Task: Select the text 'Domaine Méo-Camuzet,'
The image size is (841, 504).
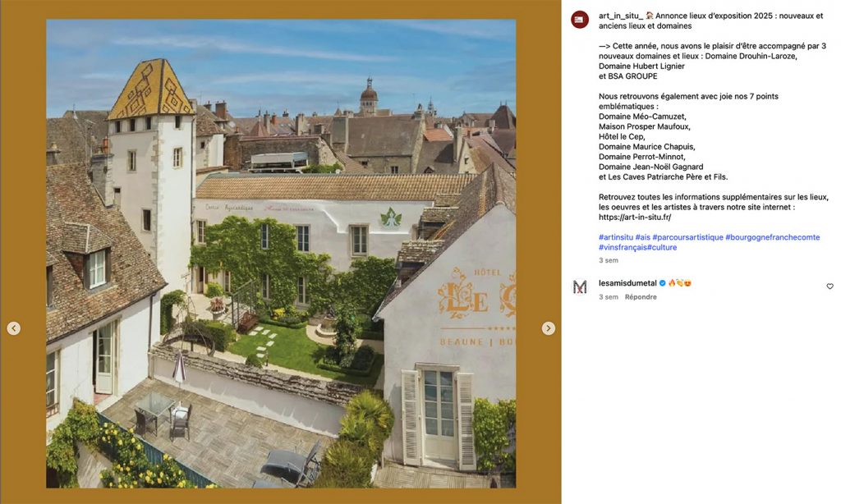Action: coord(642,117)
